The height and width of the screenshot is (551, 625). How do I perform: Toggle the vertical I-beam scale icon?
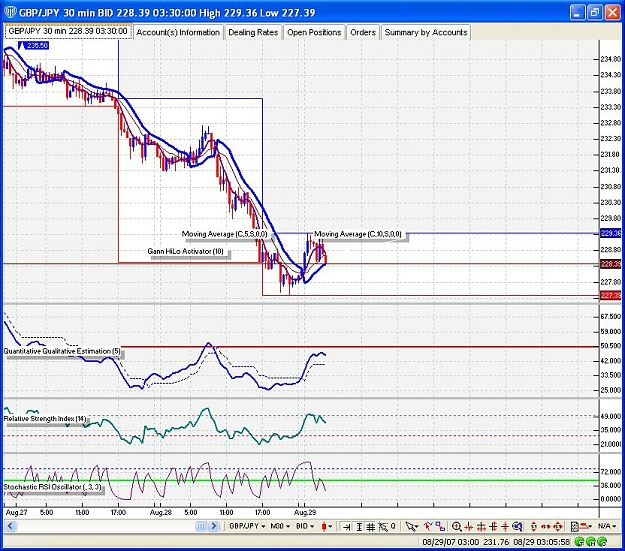(359, 527)
